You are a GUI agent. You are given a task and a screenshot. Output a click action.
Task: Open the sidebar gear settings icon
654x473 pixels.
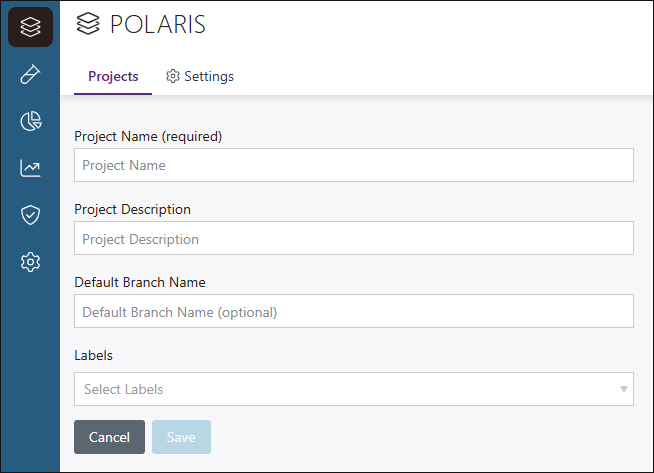point(30,262)
